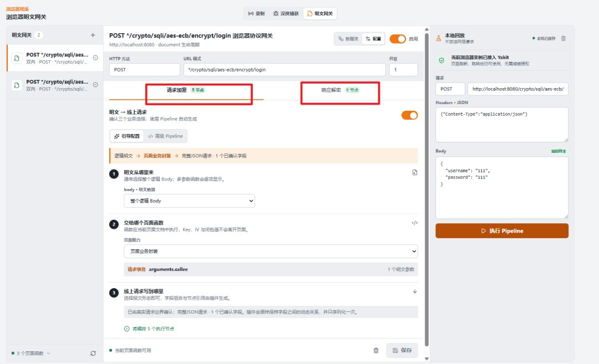This screenshot has height=364, width=599.
Task: Open the 深度捕获 tab
Action: click(x=286, y=13)
